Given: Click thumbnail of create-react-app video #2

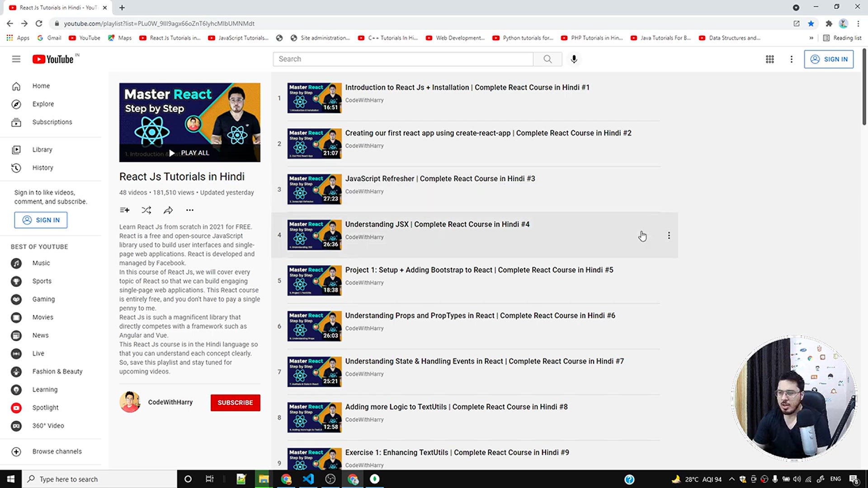Looking at the screenshot, I should pos(315,144).
